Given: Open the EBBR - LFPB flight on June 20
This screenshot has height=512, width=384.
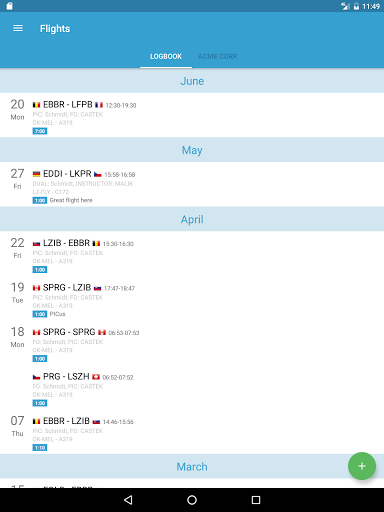Looking at the screenshot, I should [x=192, y=115].
